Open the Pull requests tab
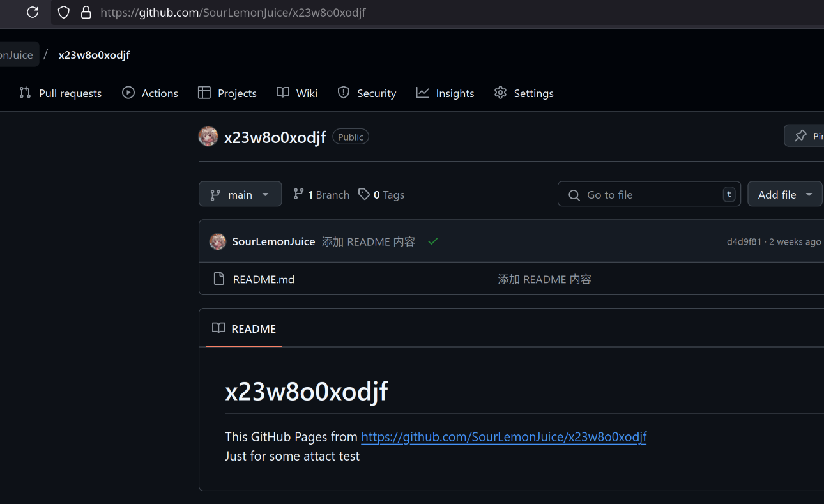This screenshot has width=824, height=504. coord(61,93)
